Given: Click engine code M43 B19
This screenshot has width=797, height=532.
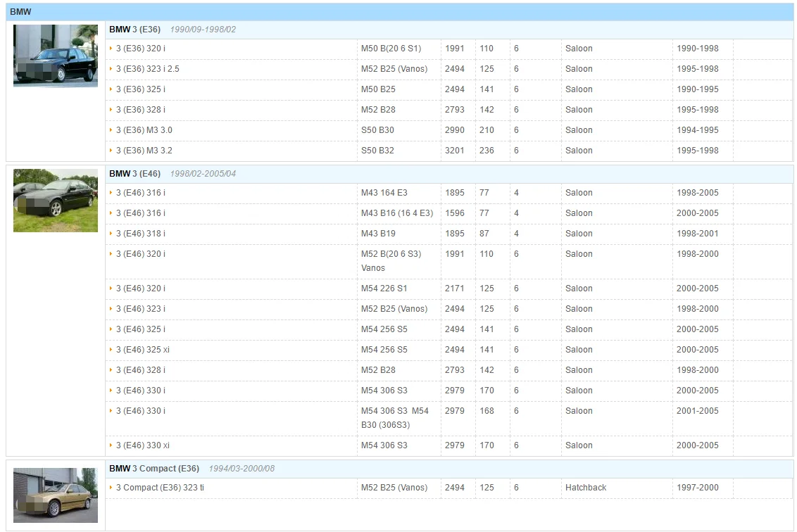Looking at the screenshot, I should click(x=378, y=234).
